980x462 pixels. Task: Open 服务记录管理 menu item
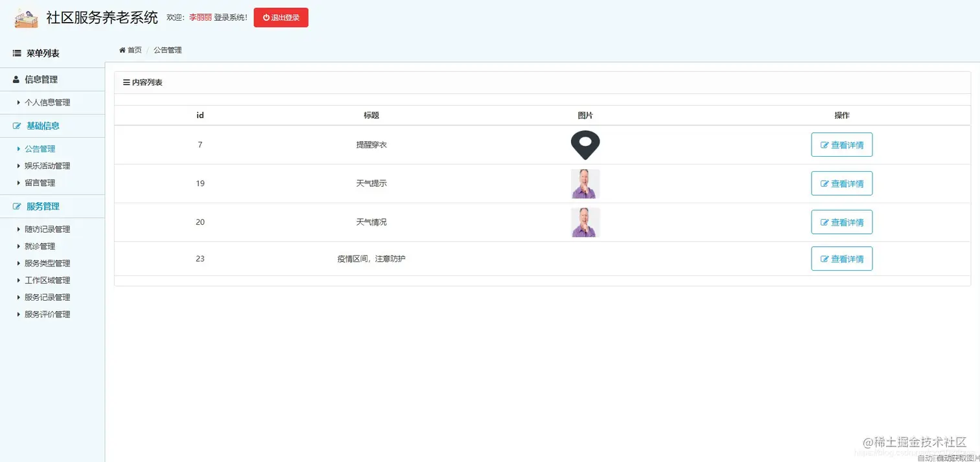(x=47, y=297)
